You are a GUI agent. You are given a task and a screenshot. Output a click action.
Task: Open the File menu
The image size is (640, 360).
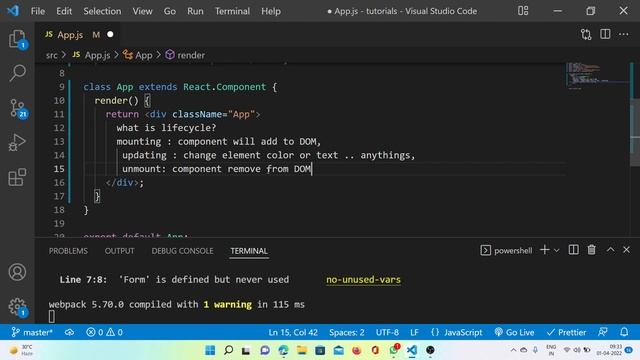(x=38, y=11)
